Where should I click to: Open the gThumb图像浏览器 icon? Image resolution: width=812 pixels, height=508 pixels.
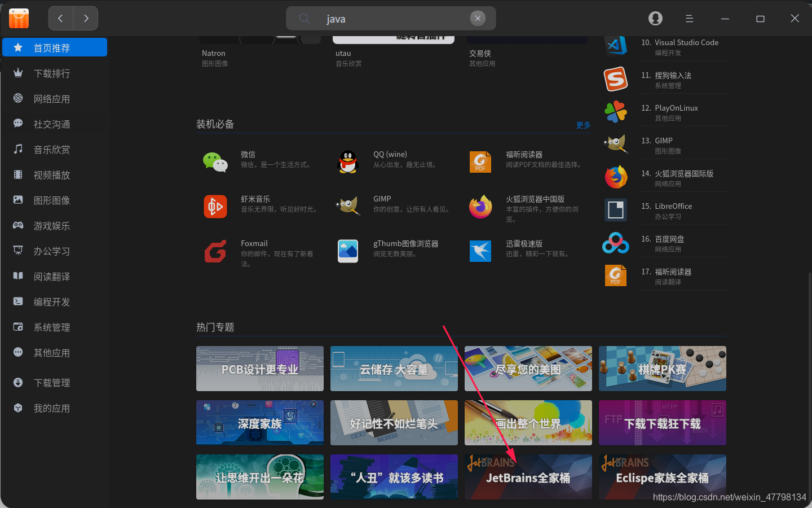point(348,251)
